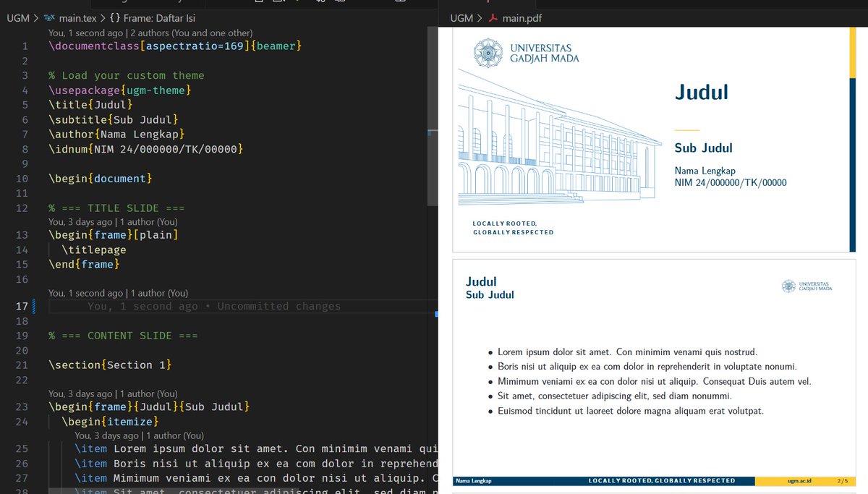Place cursor on \begin{itemize} line
This screenshot has height=494, width=868.
(x=110, y=421)
